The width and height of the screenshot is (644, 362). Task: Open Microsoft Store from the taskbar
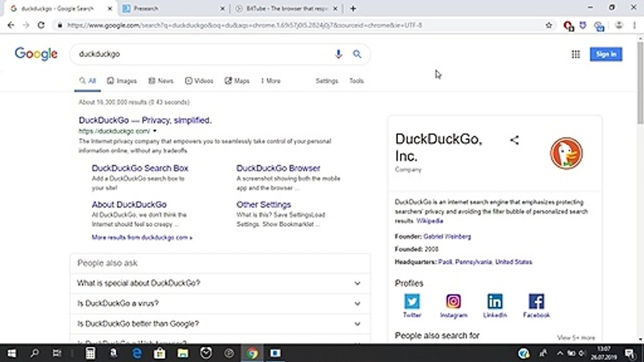pyautogui.click(x=159, y=353)
